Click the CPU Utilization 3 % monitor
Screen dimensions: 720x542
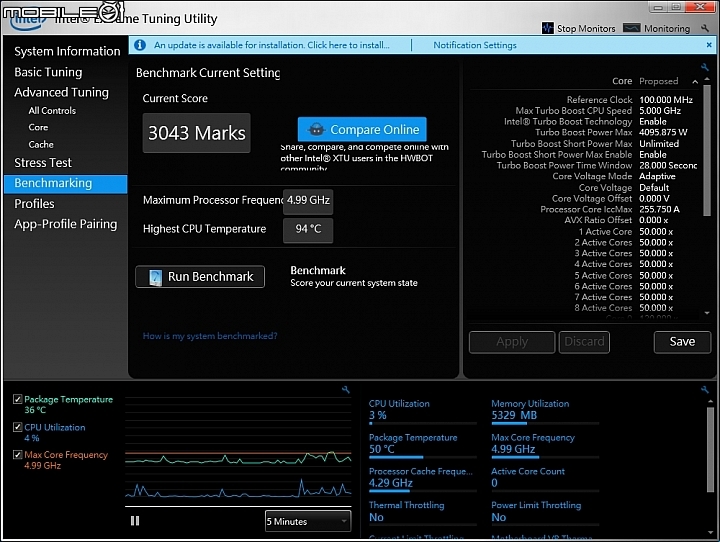coord(422,410)
